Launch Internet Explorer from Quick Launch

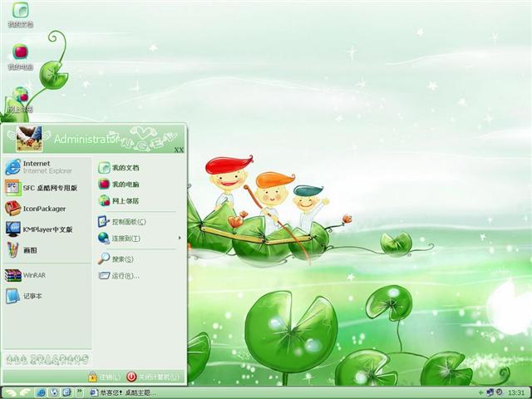(42, 393)
